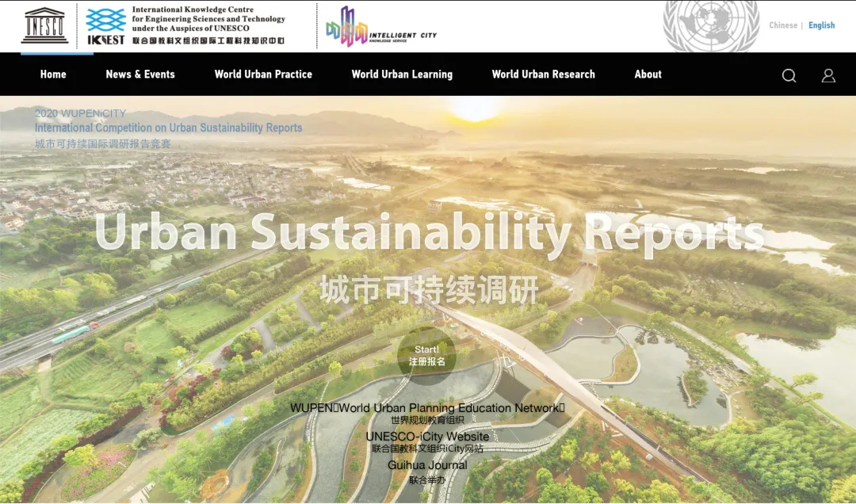The height and width of the screenshot is (504, 856).
Task: Open the user account profile icon
Action: click(828, 75)
